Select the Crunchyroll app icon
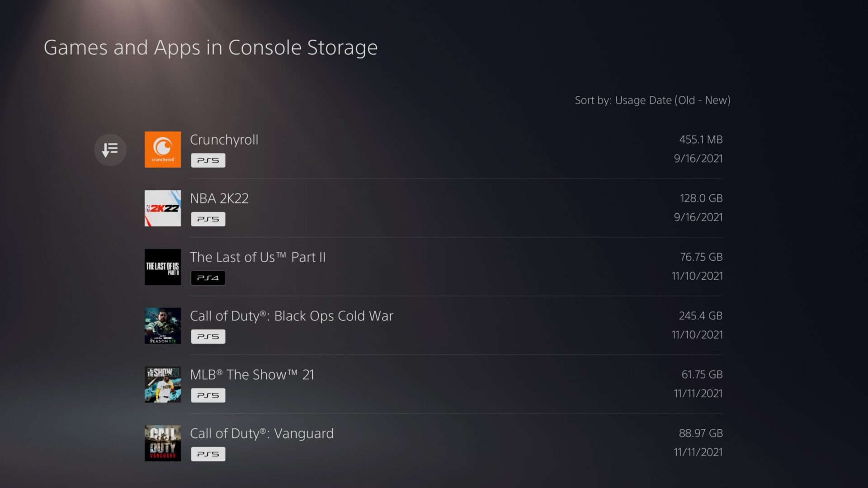This screenshot has height=488, width=868. click(x=162, y=150)
